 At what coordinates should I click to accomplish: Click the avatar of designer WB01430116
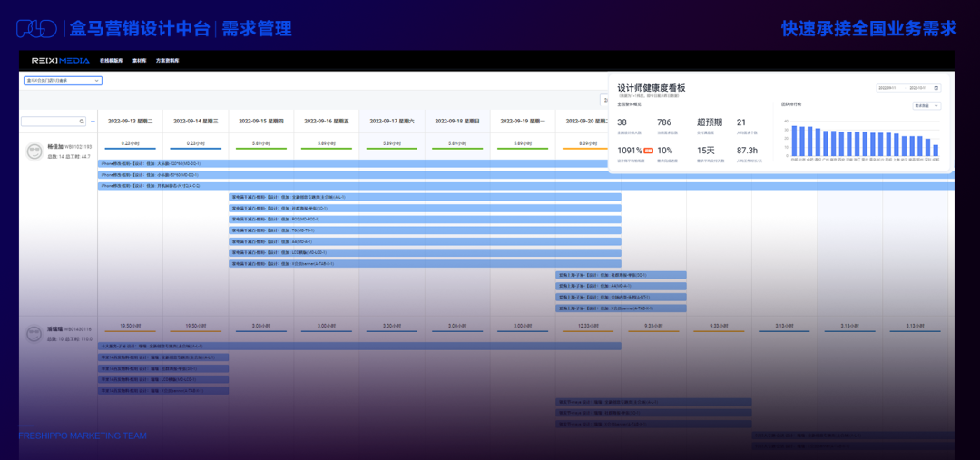(x=34, y=335)
